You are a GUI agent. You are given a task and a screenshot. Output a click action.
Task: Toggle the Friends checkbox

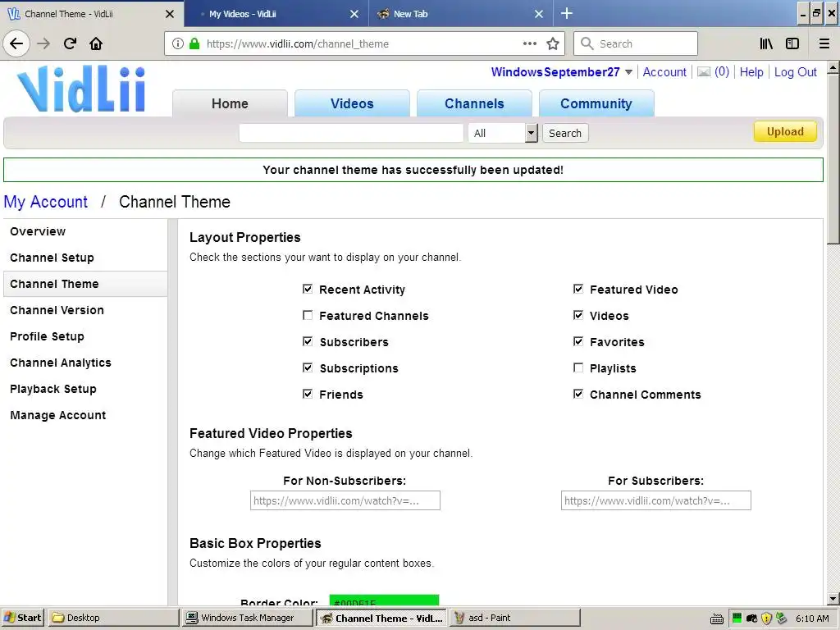pyautogui.click(x=308, y=394)
